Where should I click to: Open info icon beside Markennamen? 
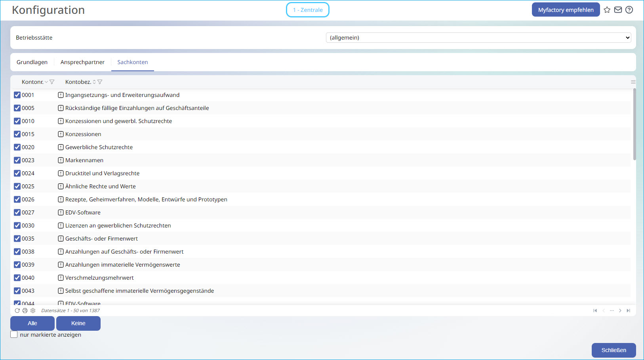pyautogui.click(x=61, y=160)
